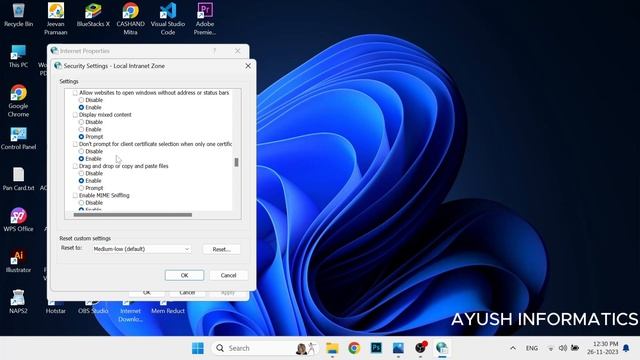Click the vertical scrollbar thumb in settings list
640x360 pixels.
coord(236,162)
